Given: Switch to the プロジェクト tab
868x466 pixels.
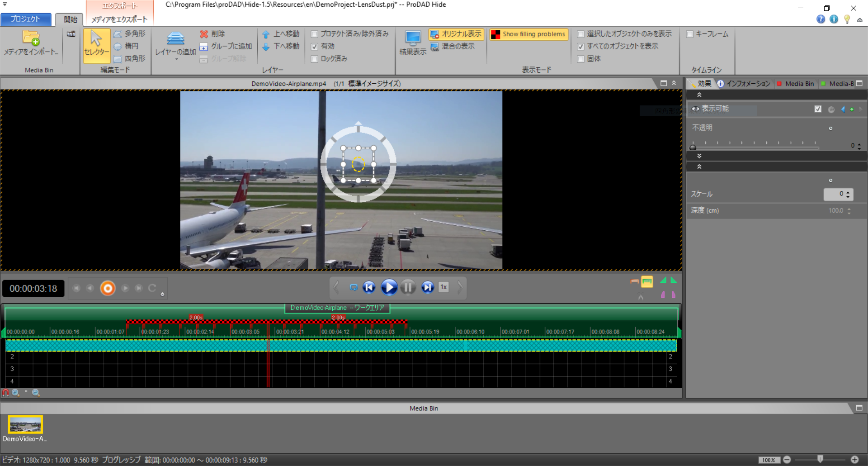Looking at the screenshot, I should [x=26, y=19].
